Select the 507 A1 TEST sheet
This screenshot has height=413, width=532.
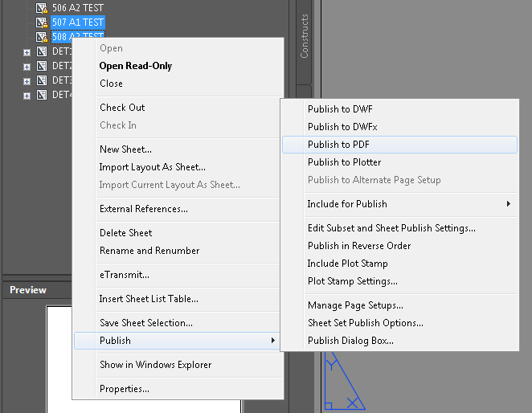(78, 22)
